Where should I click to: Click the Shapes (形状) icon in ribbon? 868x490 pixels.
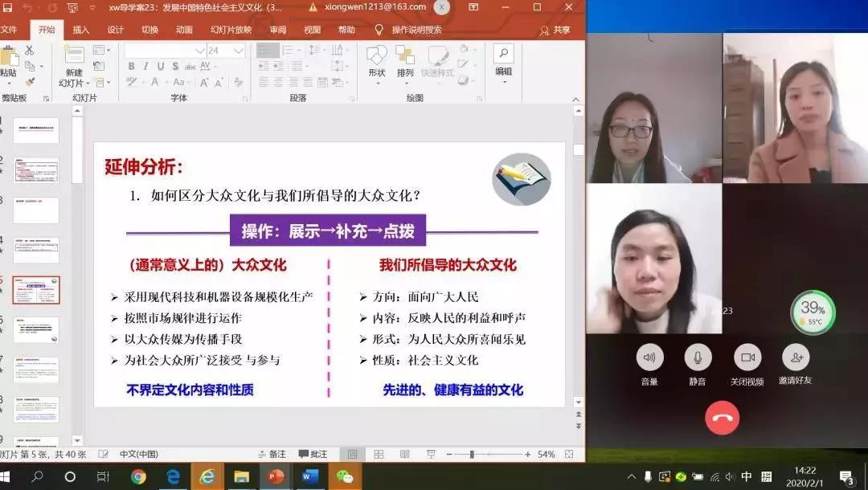[x=376, y=61]
